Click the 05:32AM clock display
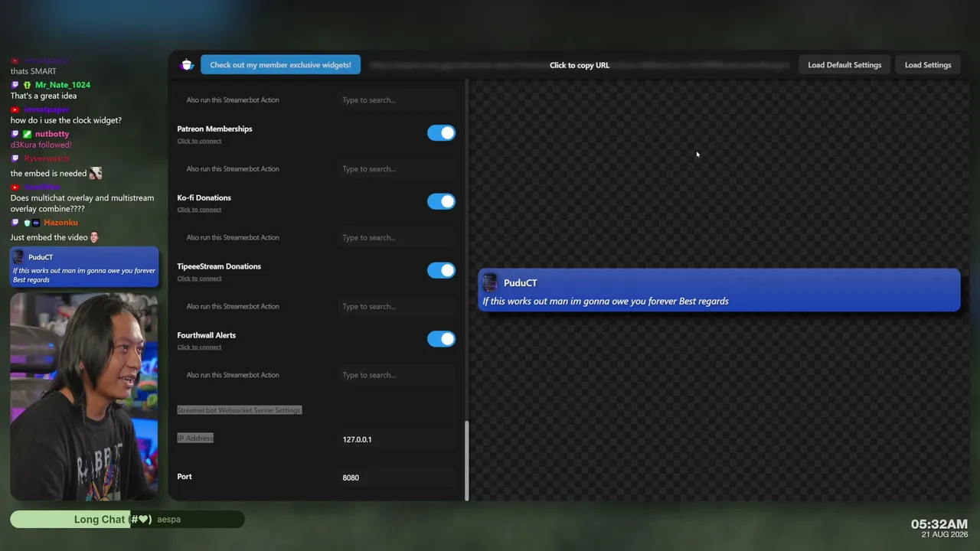980x551 pixels. coord(939,524)
